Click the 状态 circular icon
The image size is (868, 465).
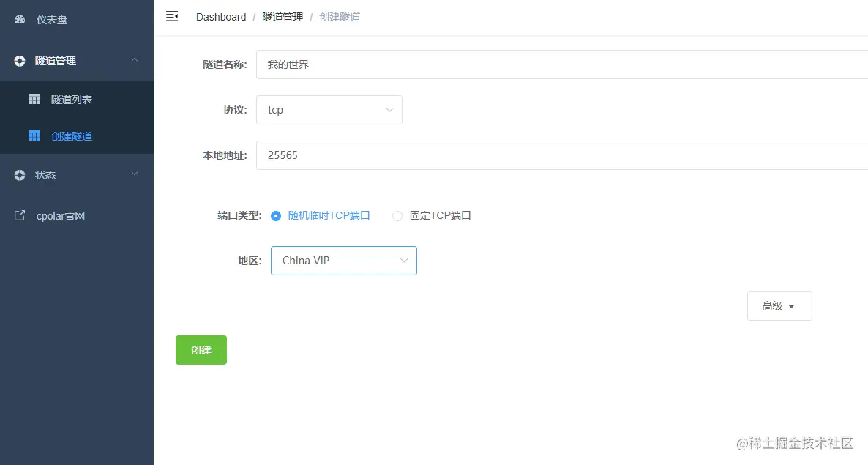coord(20,175)
